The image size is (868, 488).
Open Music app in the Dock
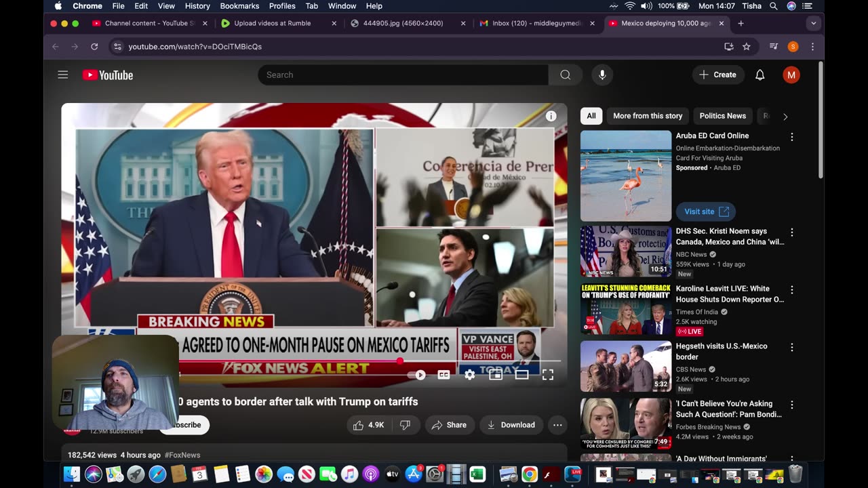(x=349, y=474)
